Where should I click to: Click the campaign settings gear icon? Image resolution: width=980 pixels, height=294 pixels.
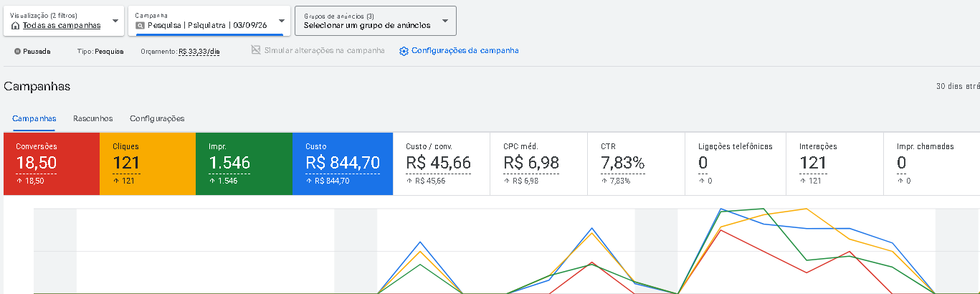pos(404,51)
